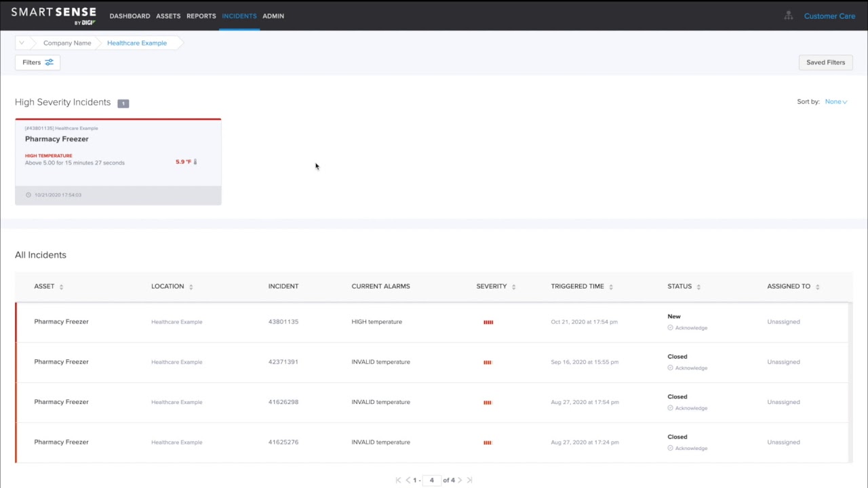Open the Reports tab
The image size is (868, 488).
[x=201, y=16]
